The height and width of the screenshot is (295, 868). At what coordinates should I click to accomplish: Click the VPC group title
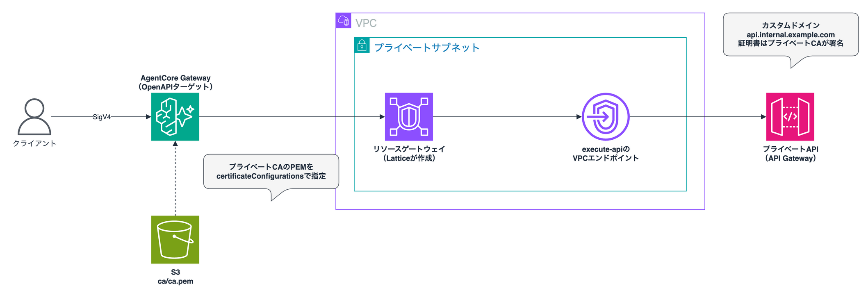(366, 23)
